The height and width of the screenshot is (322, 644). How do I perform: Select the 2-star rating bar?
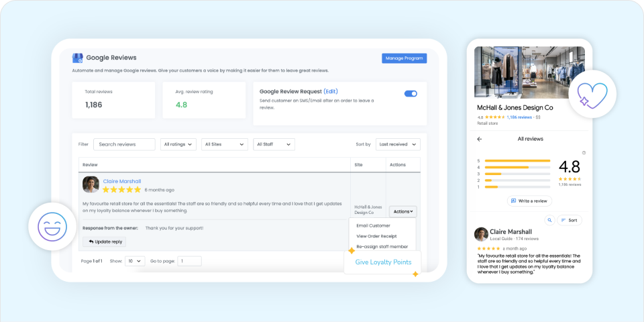pos(517,180)
